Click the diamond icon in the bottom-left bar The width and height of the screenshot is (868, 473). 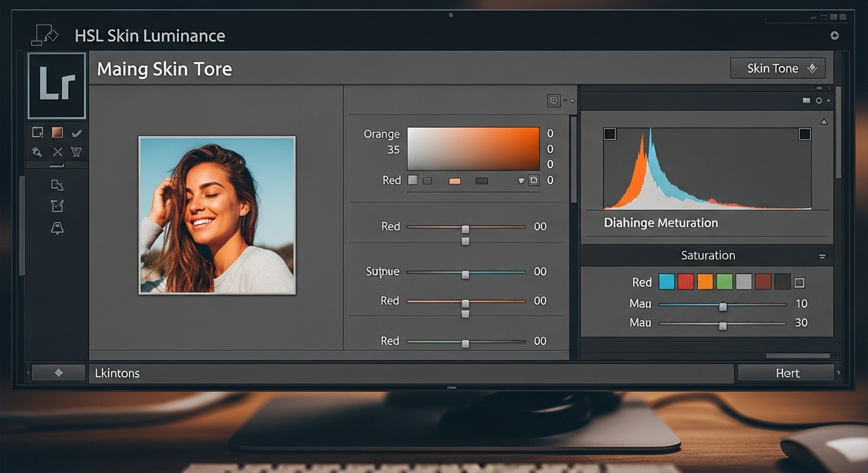click(59, 373)
